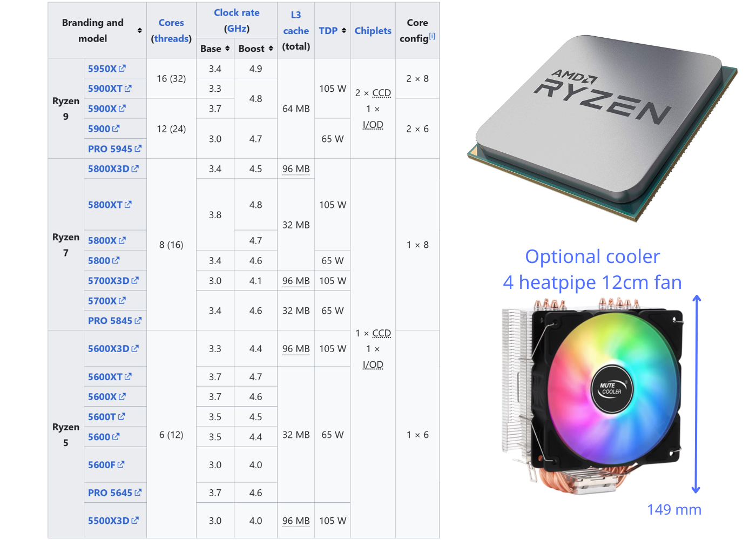Open the 5600XT model link
The height and width of the screenshot is (540, 756).
tap(110, 377)
